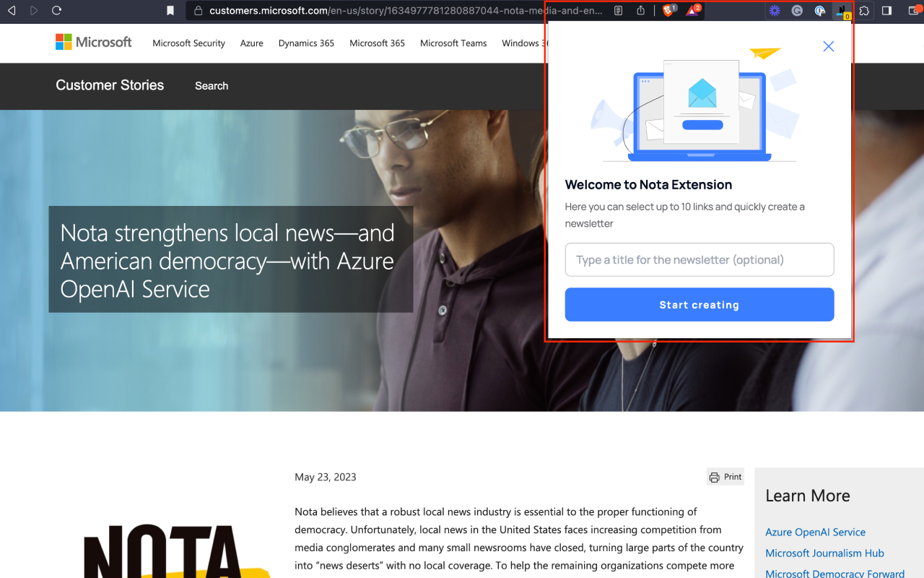Click the story headline about Nota
Screen dimensions: 924x578
(228, 261)
